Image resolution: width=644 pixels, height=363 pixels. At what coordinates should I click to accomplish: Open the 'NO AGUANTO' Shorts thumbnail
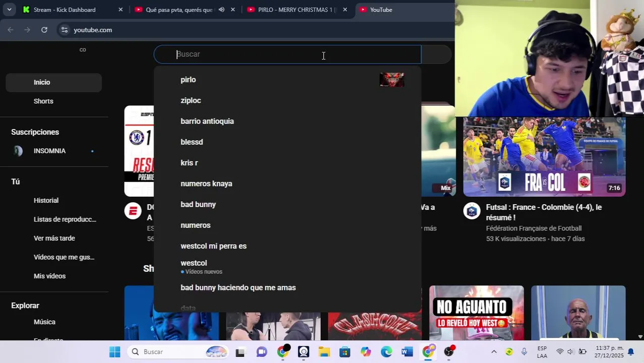[476, 313]
